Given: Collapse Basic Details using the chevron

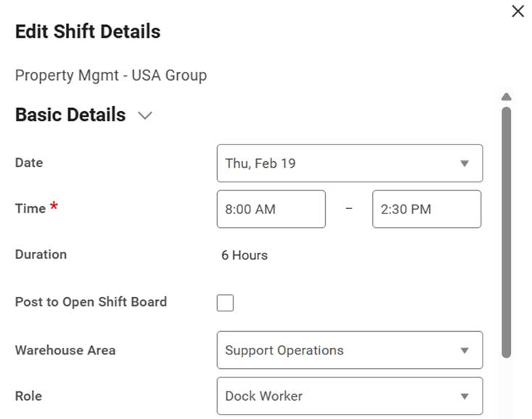Looking at the screenshot, I should click(145, 115).
